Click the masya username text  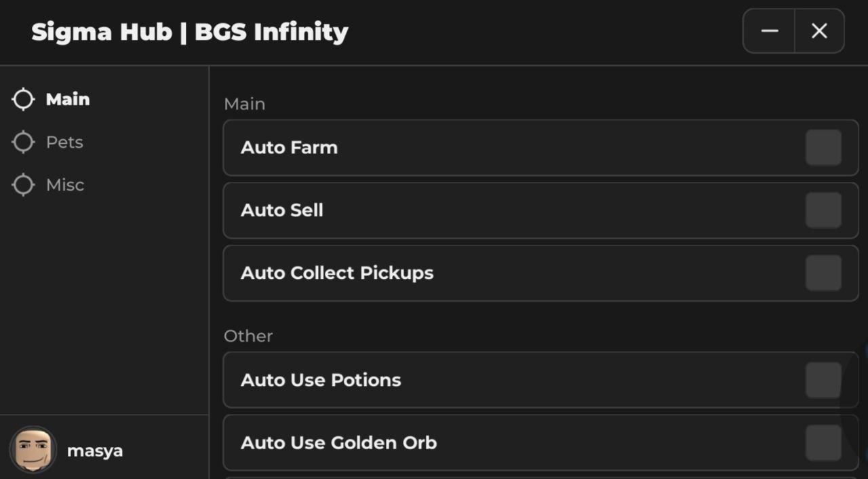pyautogui.click(x=95, y=451)
